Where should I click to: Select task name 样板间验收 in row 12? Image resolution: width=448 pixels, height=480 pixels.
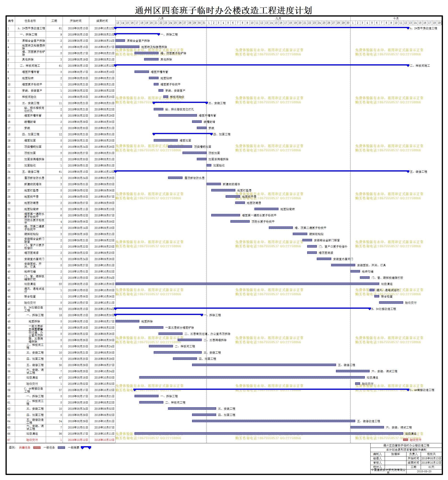coord(29,97)
